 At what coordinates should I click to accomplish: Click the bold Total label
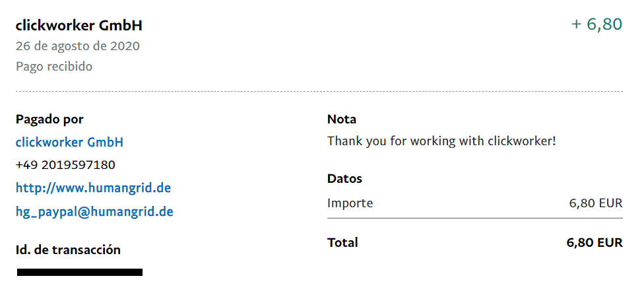pos(342,242)
